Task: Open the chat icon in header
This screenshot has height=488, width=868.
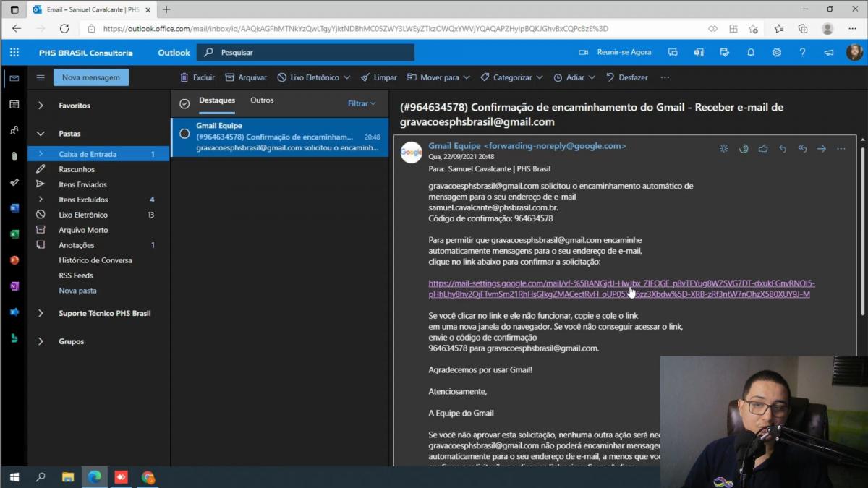Action: coord(673,53)
